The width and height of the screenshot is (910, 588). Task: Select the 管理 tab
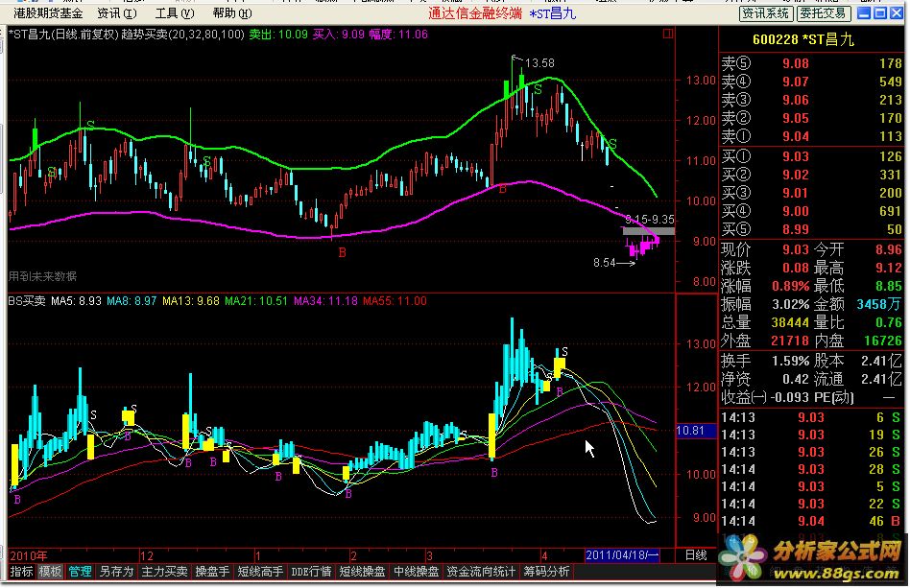pyautogui.click(x=80, y=572)
